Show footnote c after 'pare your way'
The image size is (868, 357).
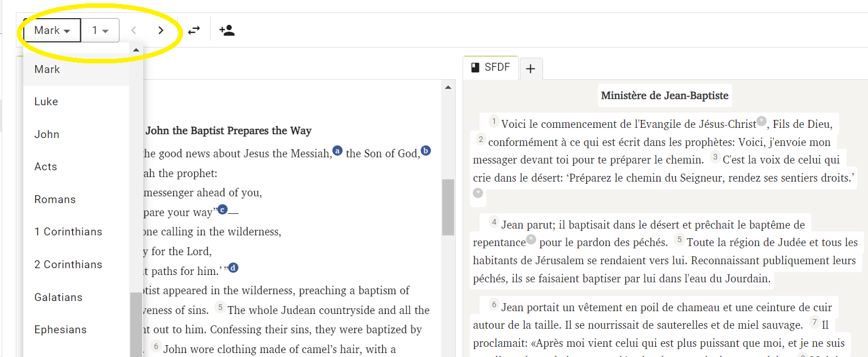coord(223,209)
